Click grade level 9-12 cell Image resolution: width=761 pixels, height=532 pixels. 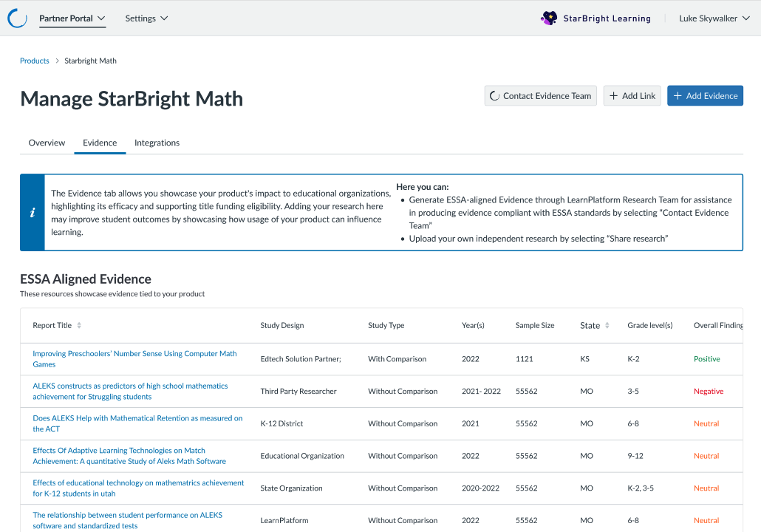tap(635, 456)
